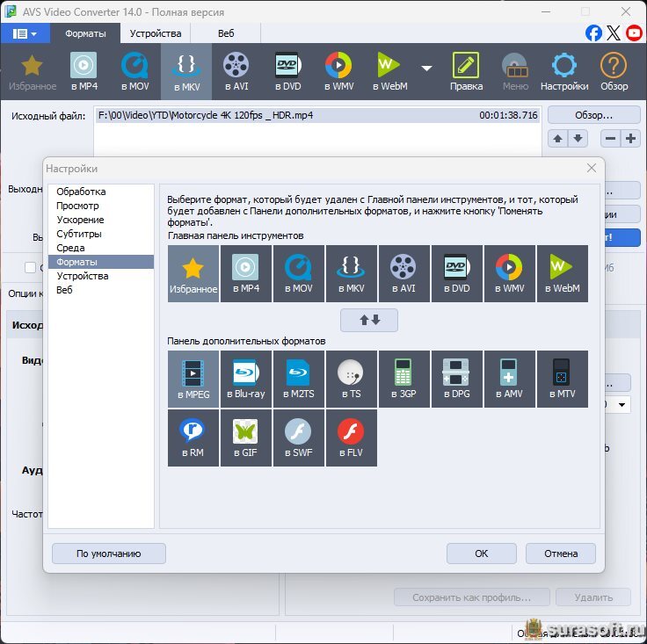The height and width of the screenshot is (644, 647).
Task: Swap formats with the up-down arrows button
Action: (369, 320)
